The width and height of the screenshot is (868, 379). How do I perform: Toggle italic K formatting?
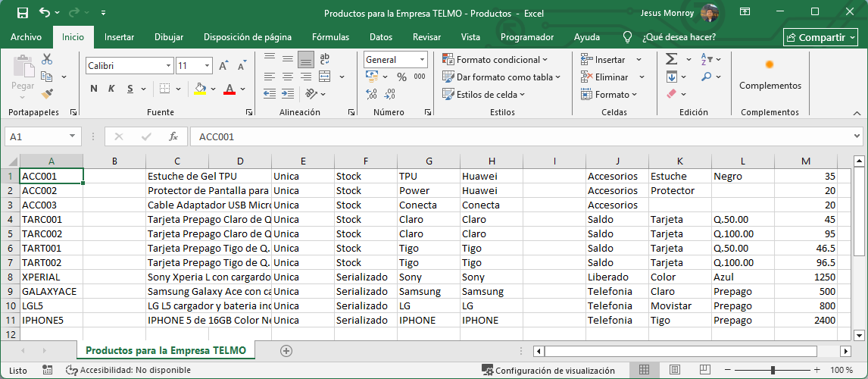[x=111, y=89]
